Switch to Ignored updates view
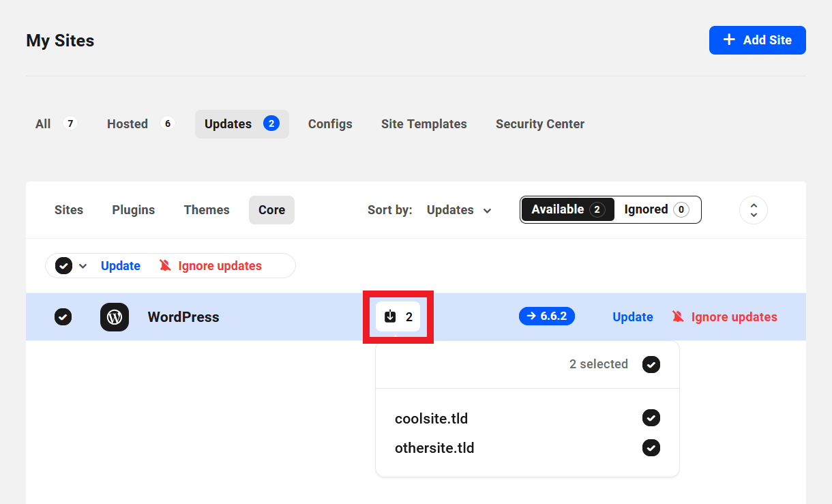The height and width of the screenshot is (504, 832). 656,209
